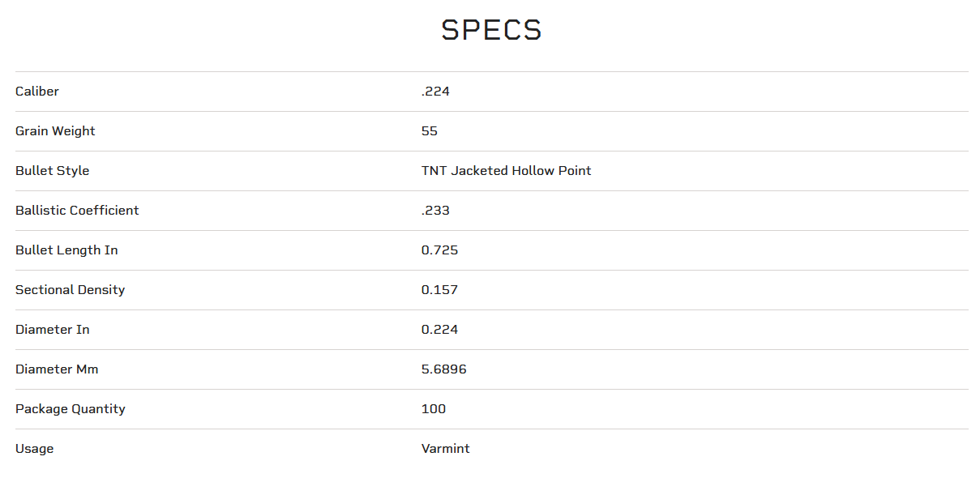The image size is (980, 478).
Task: Click the Caliber label
Action: coord(37,92)
